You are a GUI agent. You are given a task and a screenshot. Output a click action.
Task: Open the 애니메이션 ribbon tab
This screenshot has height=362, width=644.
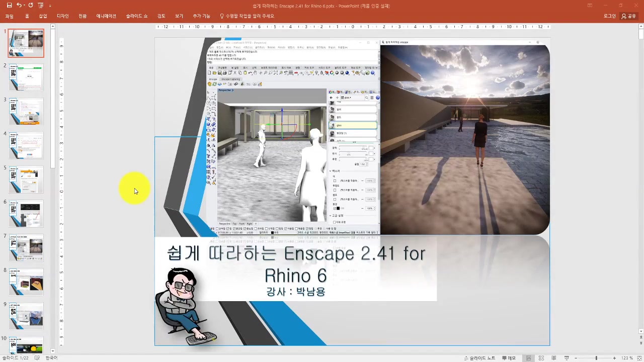pyautogui.click(x=106, y=16)
